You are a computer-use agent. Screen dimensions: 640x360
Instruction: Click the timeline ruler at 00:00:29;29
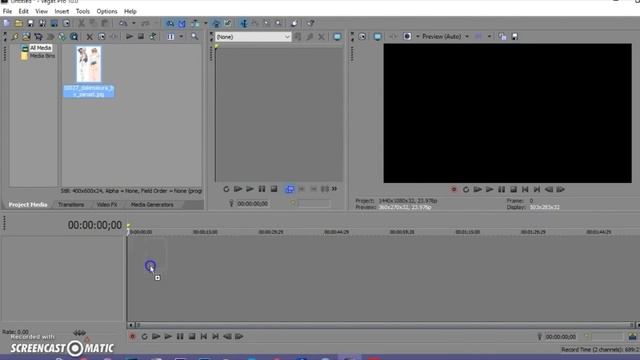271,232
